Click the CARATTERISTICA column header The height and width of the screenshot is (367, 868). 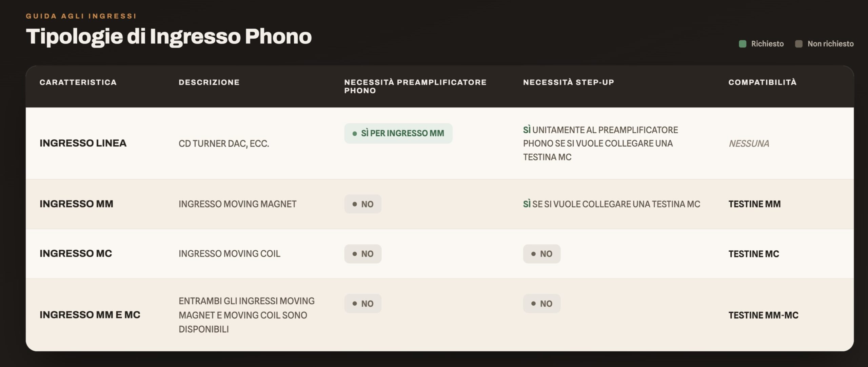pos(78,82)
